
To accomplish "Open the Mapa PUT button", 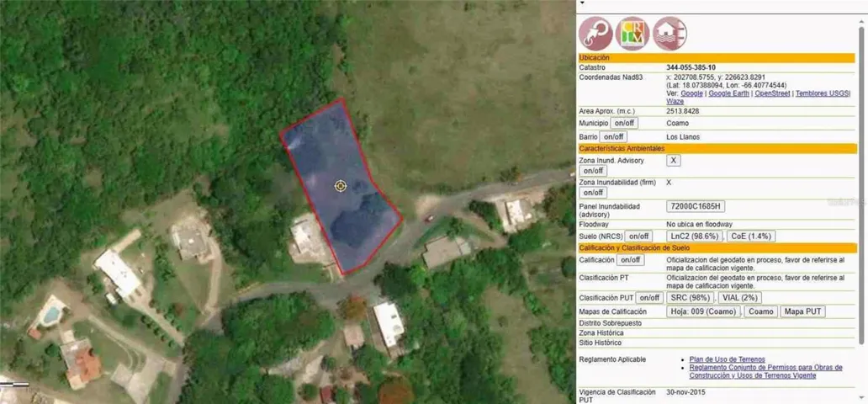I will point(802,311).
